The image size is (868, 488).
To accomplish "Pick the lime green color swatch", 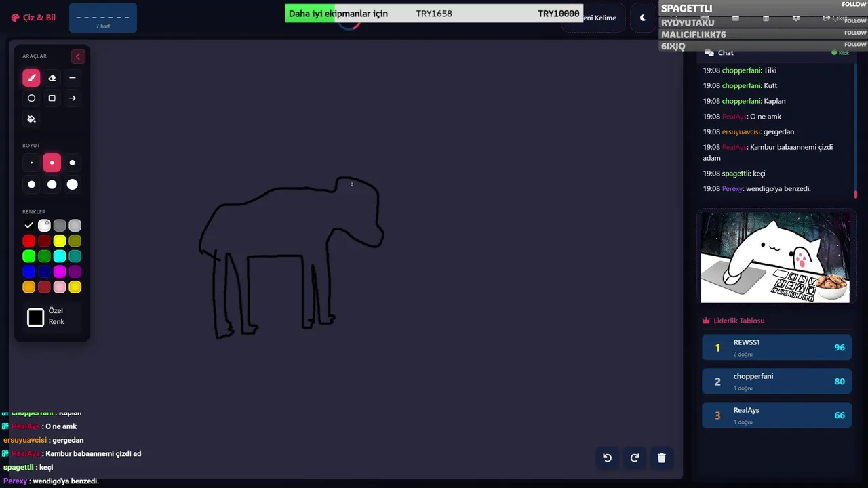I will (x=28, y=256).
